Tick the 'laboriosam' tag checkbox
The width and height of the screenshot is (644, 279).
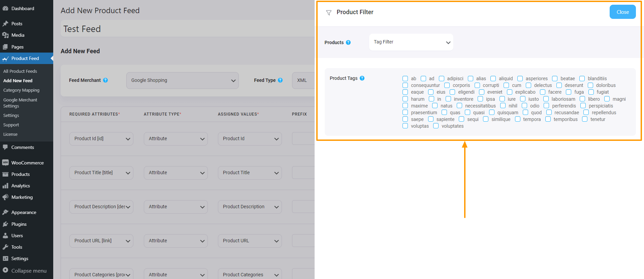[x=546, y=99]
